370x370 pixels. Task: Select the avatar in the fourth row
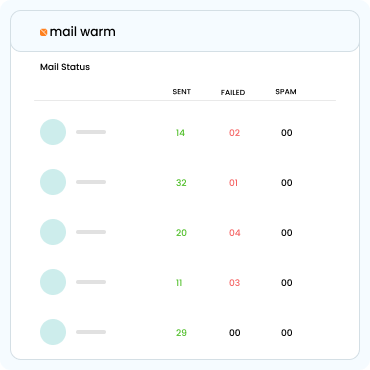(53, 282)
